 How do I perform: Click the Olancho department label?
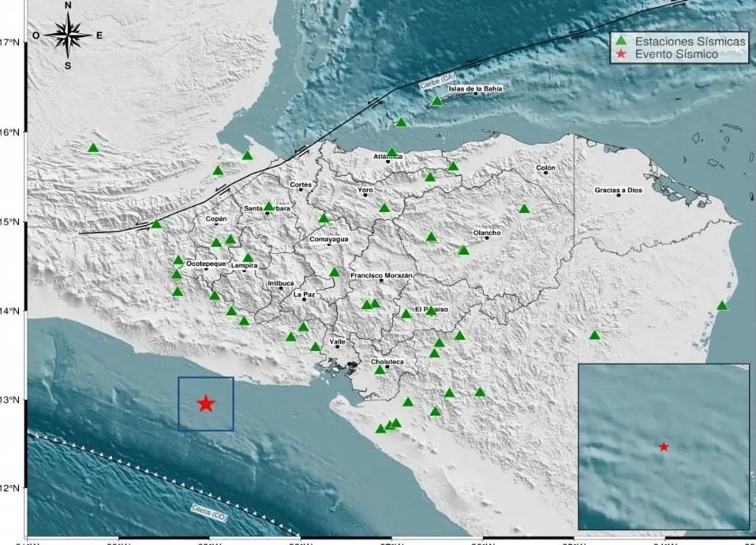coord(487,233)
